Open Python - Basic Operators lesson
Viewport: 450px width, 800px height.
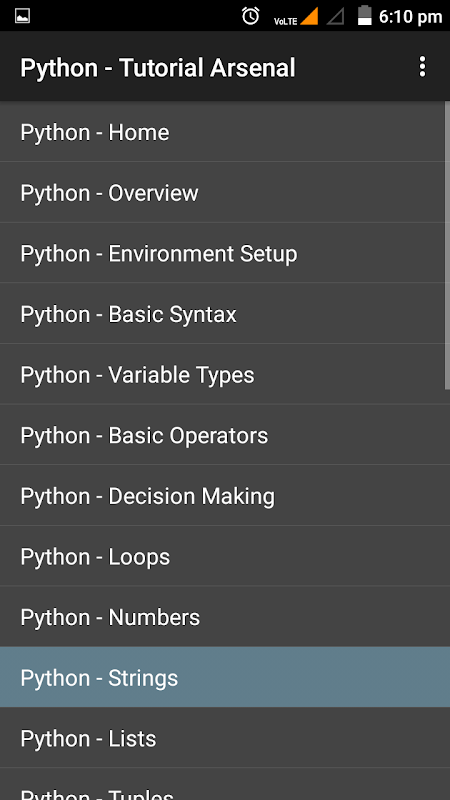222,435
